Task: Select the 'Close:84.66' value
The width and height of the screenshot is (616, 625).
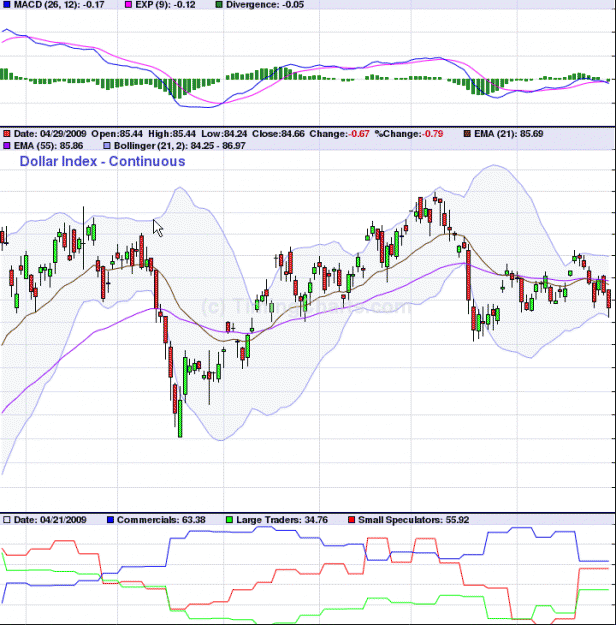Action: [278, 134]
